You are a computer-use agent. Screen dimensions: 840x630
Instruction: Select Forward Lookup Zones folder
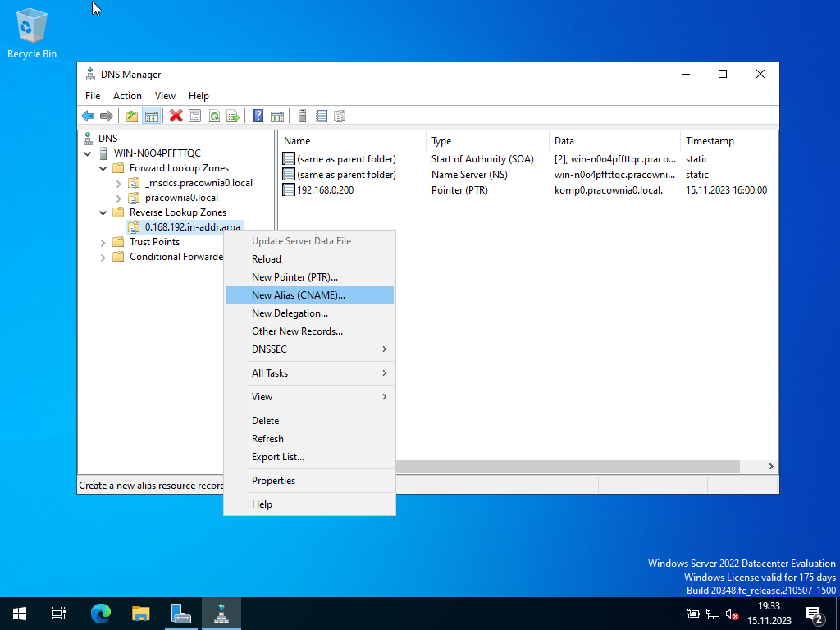(179, 168)
